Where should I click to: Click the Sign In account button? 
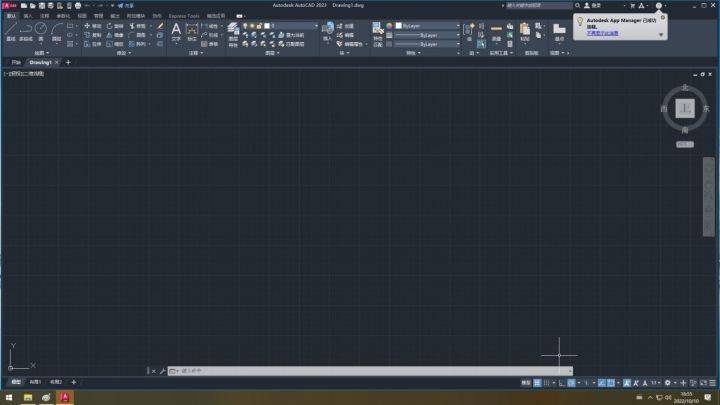[593, 6]
